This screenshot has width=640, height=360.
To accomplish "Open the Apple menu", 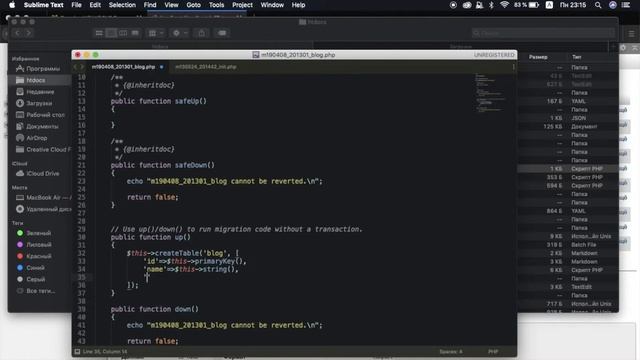I will coord(12,5).
